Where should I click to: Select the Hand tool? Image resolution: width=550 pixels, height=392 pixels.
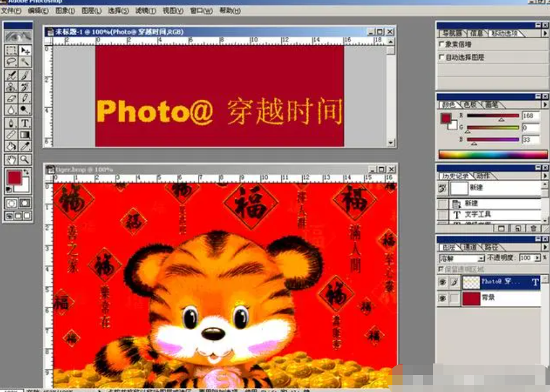tap(11, 160)
